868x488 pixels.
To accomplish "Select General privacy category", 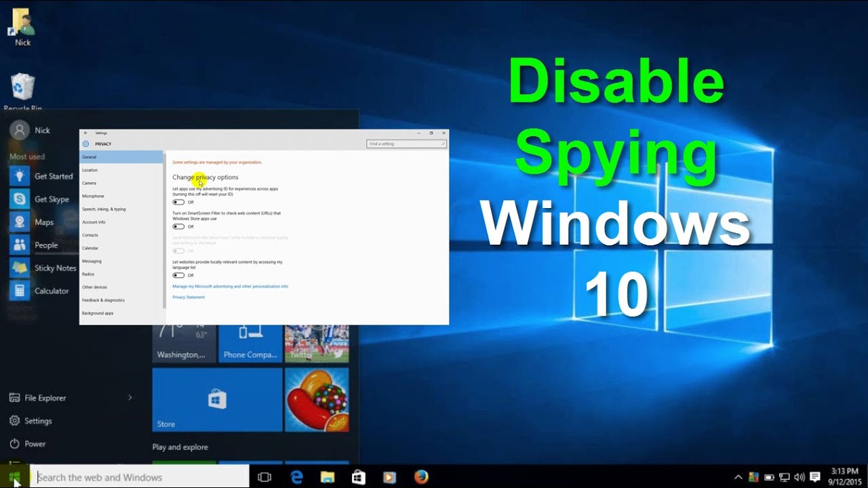I will click(x=121, y=157).
